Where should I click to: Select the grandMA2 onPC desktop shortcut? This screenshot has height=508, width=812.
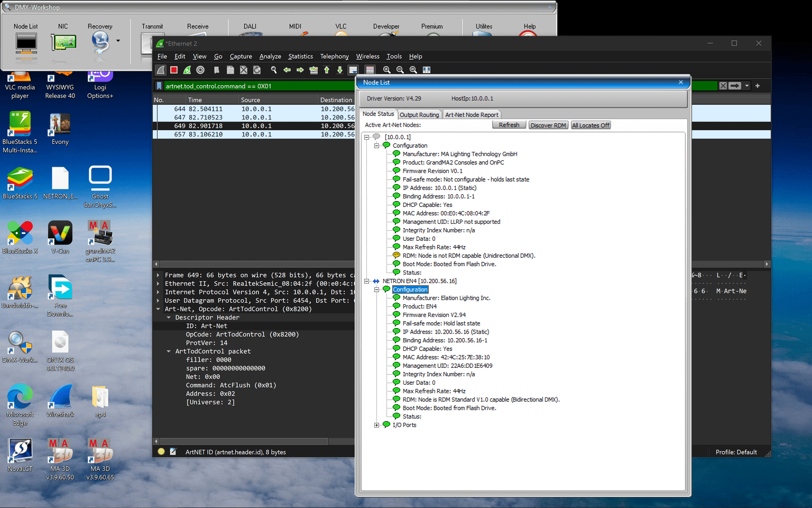pos(100,241)
